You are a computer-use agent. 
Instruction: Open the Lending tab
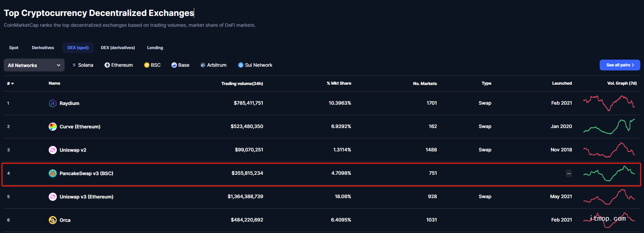pyautogui.click(x=155, y=48)
